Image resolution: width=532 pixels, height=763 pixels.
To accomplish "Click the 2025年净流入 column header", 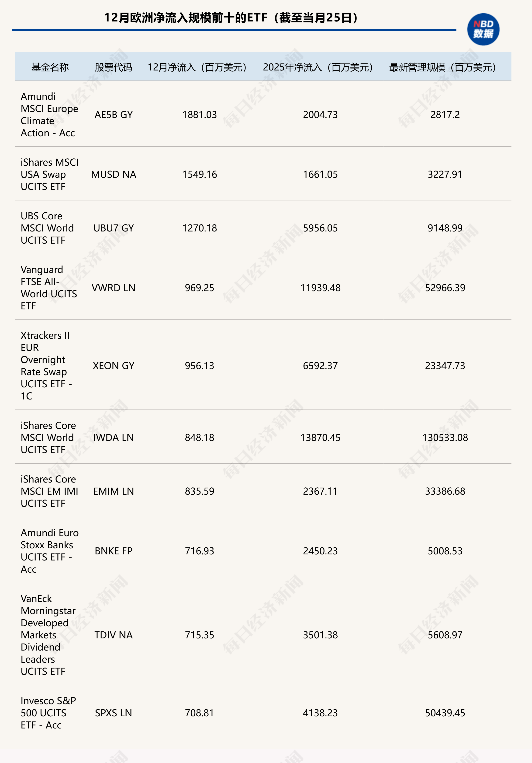I will pyautogui.click(x=318, y=67).
